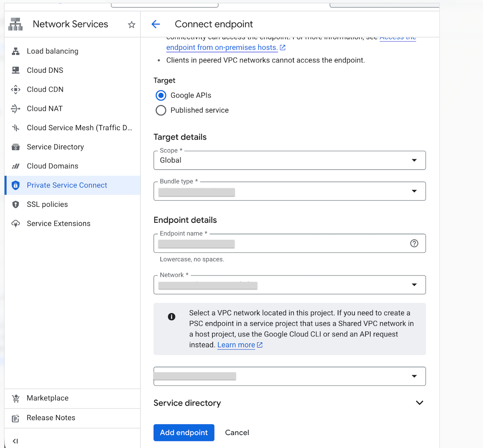Select the Google APIs target option
The image size is (483, 448).
coord(161,95)
